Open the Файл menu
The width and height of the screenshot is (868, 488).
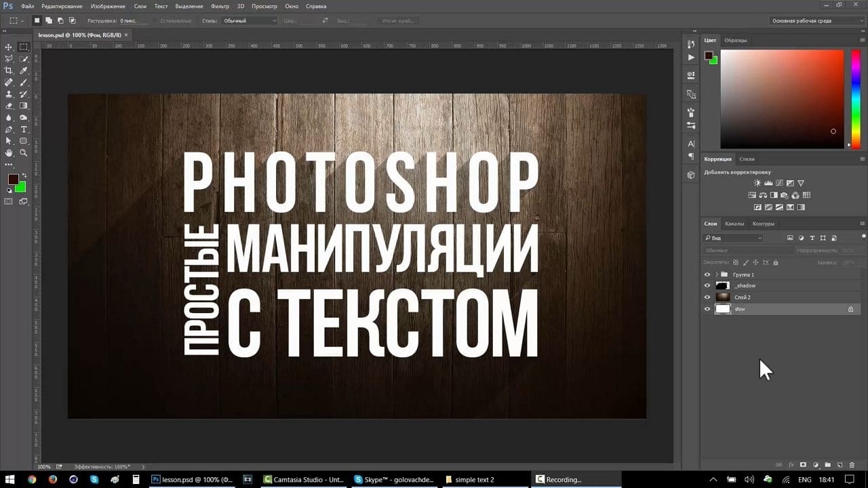27,6
